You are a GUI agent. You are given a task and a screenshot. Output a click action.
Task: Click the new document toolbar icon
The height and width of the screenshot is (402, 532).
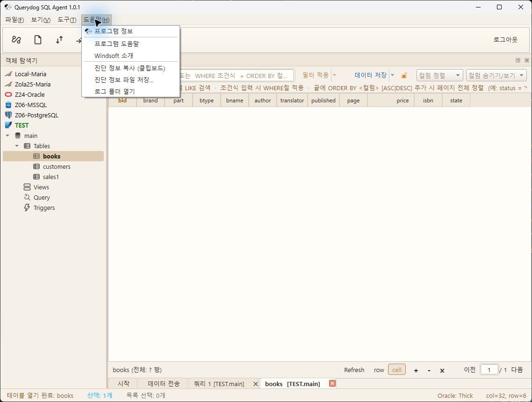click(38, 40)
